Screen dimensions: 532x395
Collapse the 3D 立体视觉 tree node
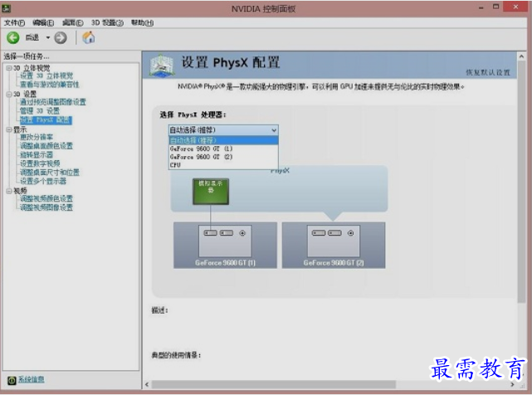click(x=9, y=68)
